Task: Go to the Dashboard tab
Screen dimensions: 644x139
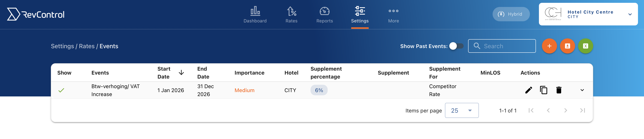Action: click(x=255, y=15)
